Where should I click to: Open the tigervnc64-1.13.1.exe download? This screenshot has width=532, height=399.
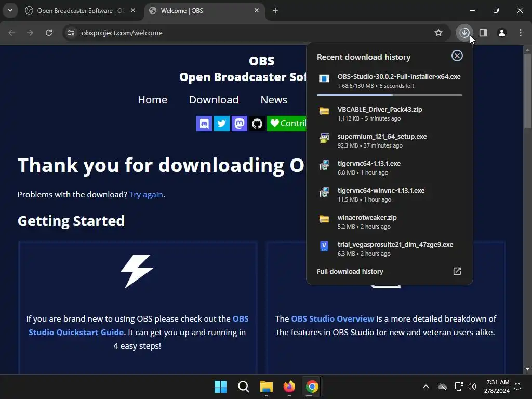[x=390, y=168]
